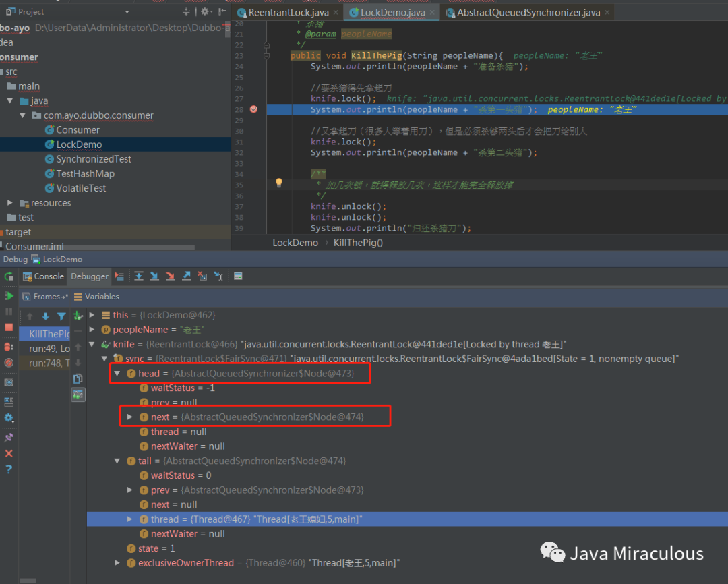This screenshot has height=584, width=728.
Task: Select run:49 stack frame
Action: (x=45, y=349)
